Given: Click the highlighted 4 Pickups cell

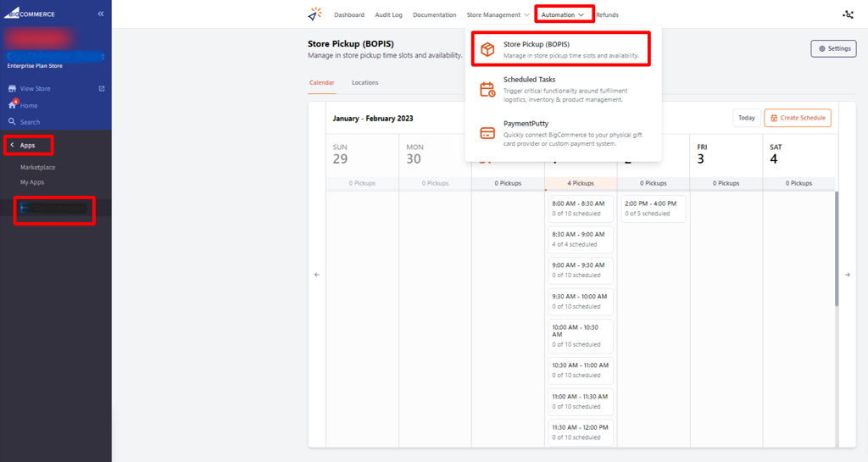Looking at the screenshot, I should click(x=581, y=183).
